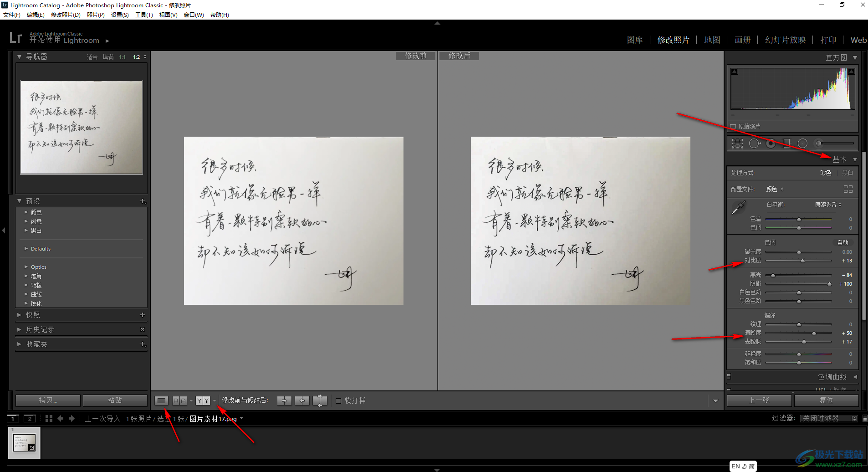The height and width of the screenshot is (472, 868).
Task: Open the 文件(F) menu
Action: pyautogui.click(x=12, y=15)
